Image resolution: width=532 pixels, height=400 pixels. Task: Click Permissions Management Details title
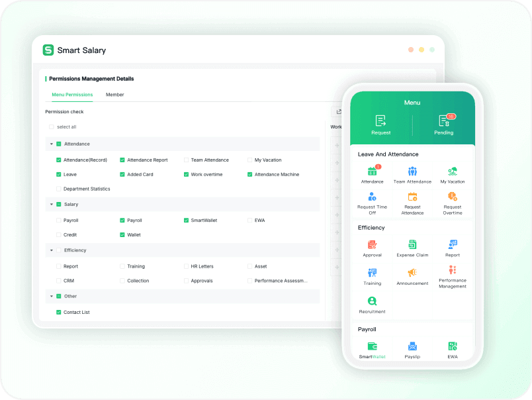91,79
